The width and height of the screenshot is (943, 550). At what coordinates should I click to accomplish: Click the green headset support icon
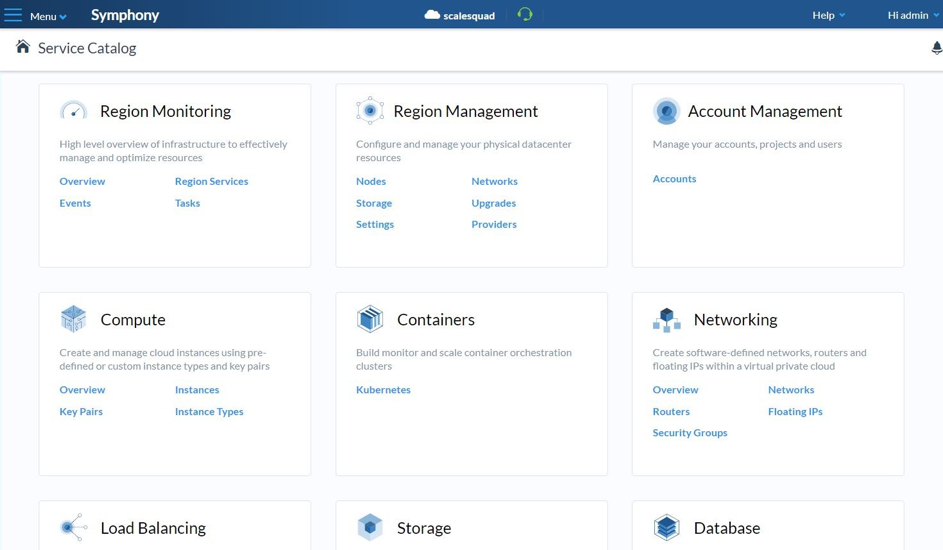[x=525, y=14]
